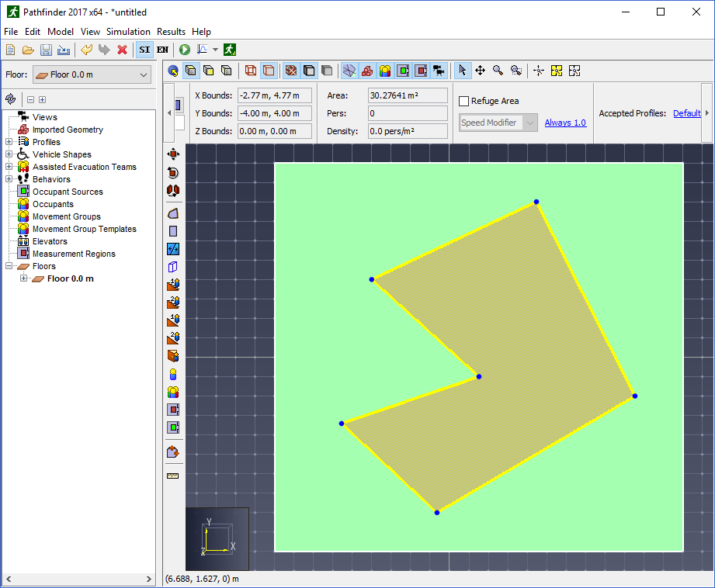Expand the Floor 0.0 m tree node
The height and width of the screenshot is (588, 715).
click(x=24, y=278)
